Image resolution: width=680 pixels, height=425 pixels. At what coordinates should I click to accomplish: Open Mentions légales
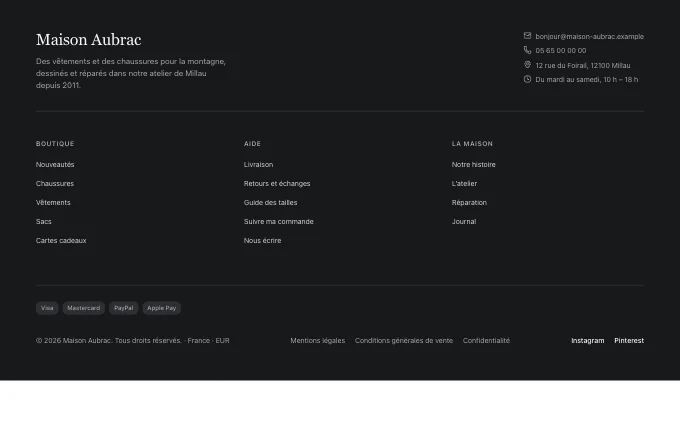tap(318, 341)
